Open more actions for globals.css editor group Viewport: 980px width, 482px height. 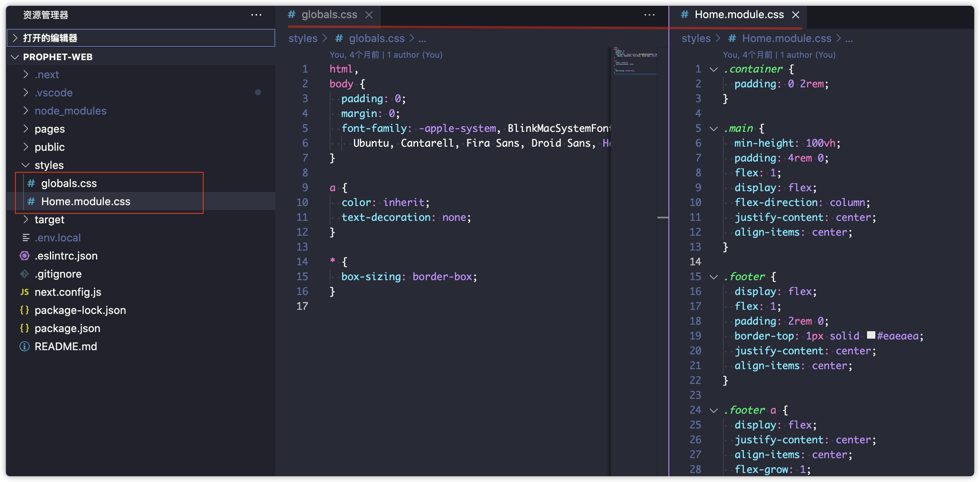point(649,15)
